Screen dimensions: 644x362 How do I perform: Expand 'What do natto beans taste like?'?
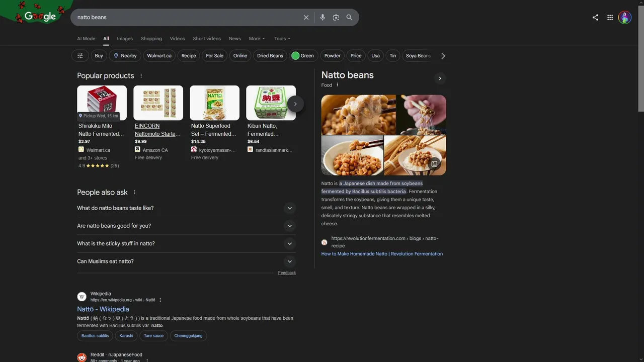tap(186, 208)
